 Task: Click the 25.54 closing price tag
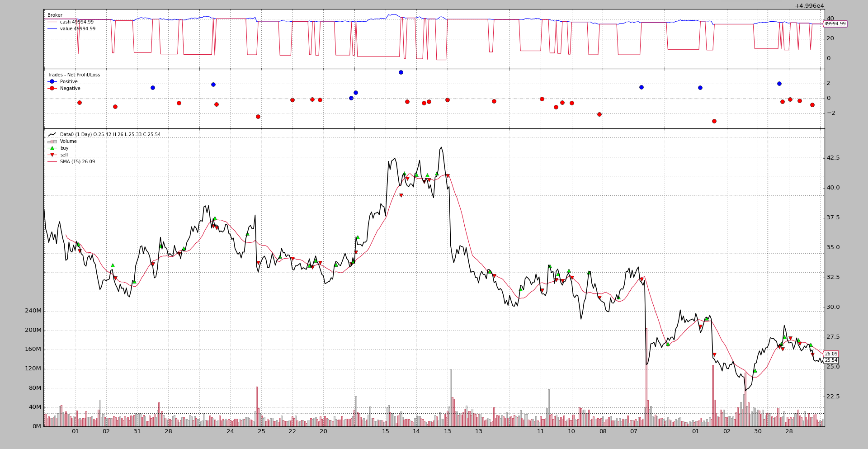click(831, 360)
